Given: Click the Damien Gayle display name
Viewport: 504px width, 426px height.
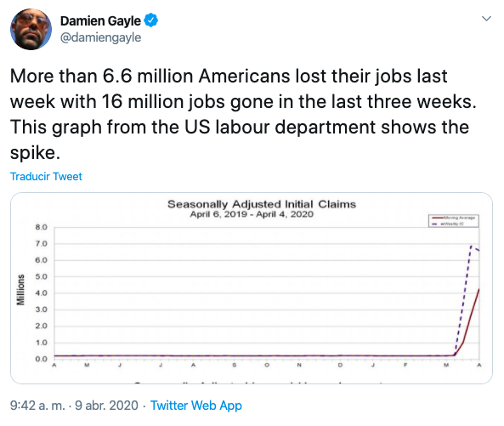Looking at the screenshot, I should click(100, 21).
